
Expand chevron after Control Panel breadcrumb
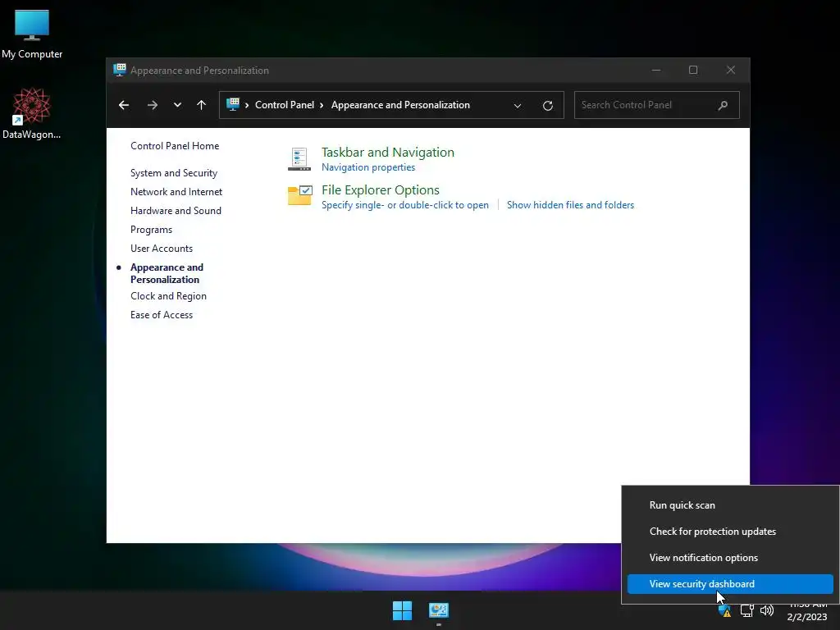click(322, 105)
